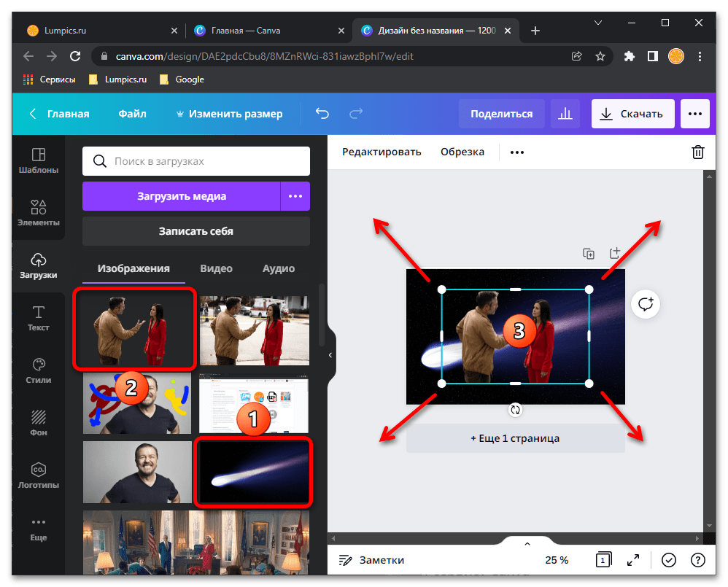The width and height of the screenshot is (728, 587).
Task: Click the 25 % zoom level control
Action: click(557, 560)
